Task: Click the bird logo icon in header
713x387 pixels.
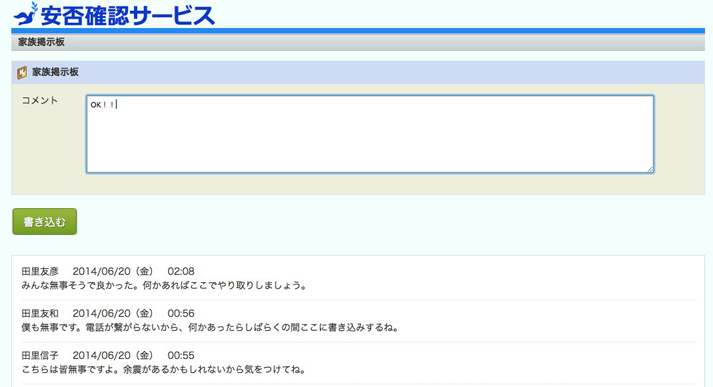Action: [25, 15]
